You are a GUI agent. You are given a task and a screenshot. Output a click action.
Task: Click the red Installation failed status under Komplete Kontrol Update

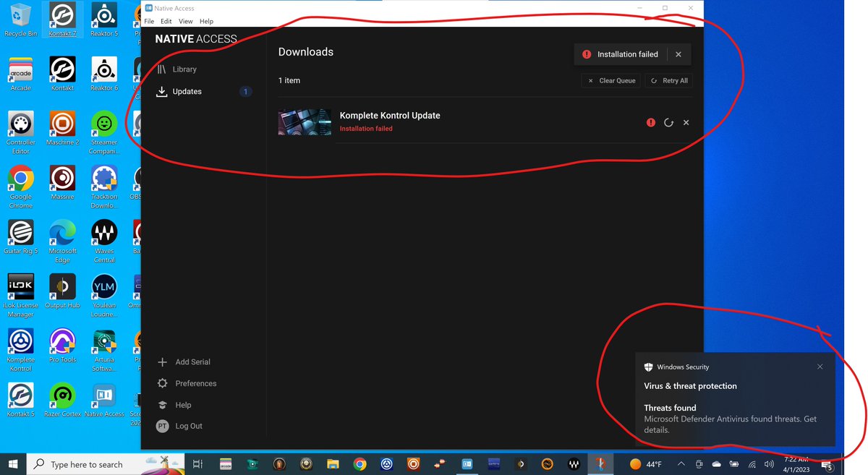coord(366,129)
